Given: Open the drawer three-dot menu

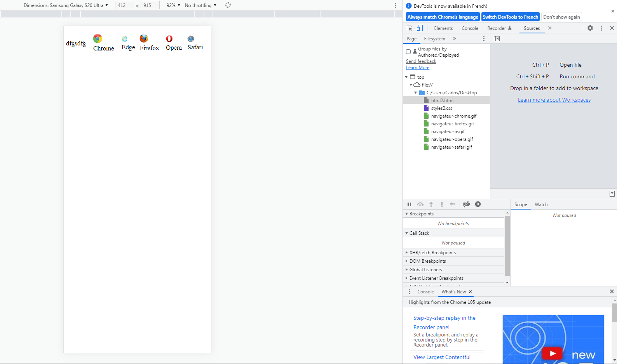Looking at the screenshot, I should [409, 291].
